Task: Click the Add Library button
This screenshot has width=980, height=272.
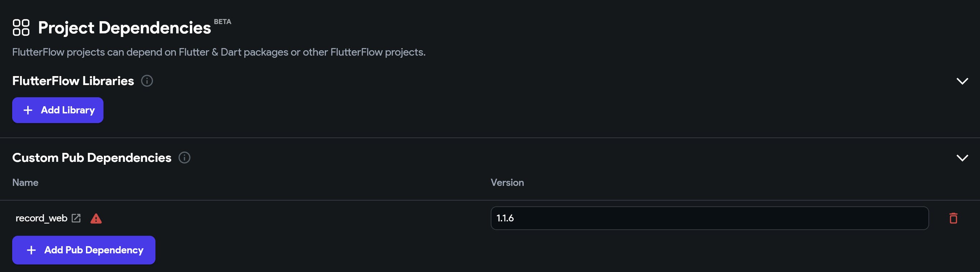Action: point(58,110)
